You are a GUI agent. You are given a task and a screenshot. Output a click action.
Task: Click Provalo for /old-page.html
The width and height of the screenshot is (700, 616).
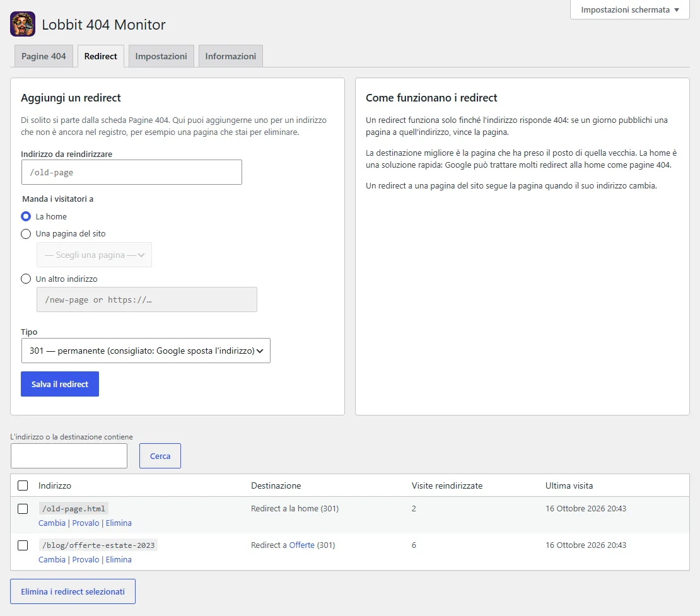click(x=86, y=523)
